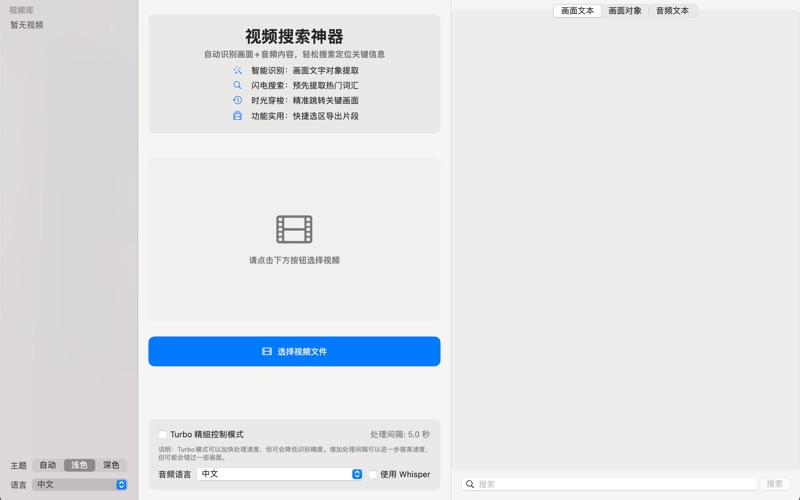Open the 音频语言 dropdown
The width and height of the screenshot is (800, 500).
point(280,474)
